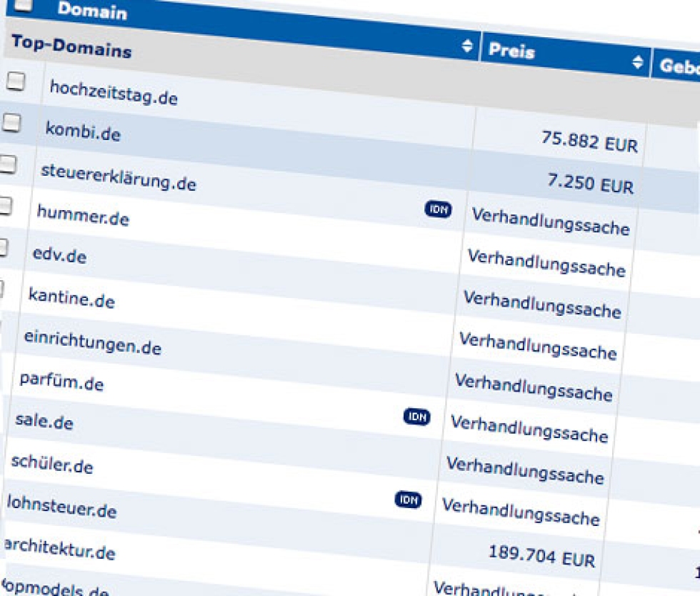This screenshot has width=700, height=596.
Task: Click the Domain column header
Action: [92, 11]
